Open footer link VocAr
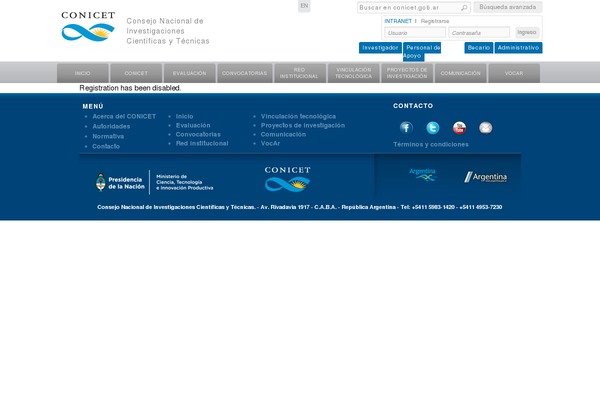This screenshot has height=400, width=600. click(x=270, y=143)
